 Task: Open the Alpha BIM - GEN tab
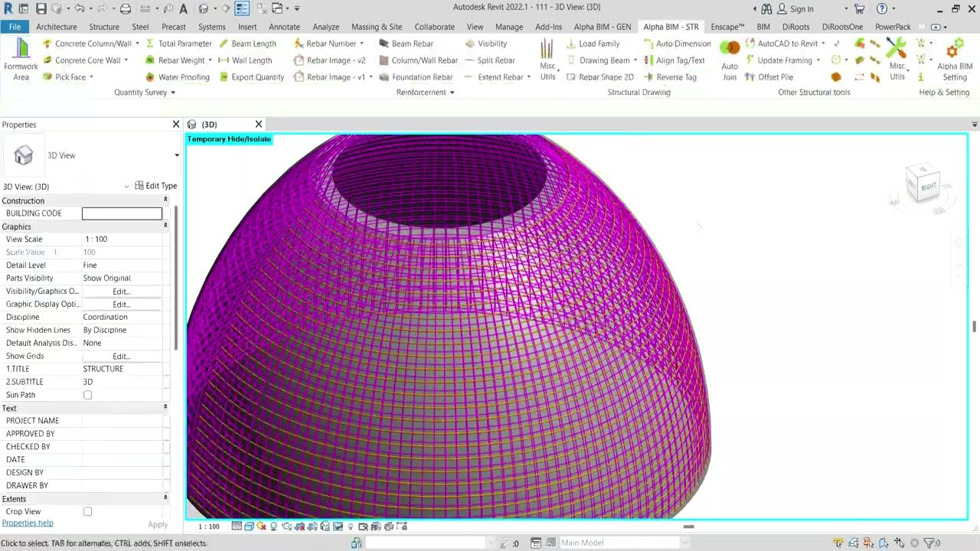point(602,27)
